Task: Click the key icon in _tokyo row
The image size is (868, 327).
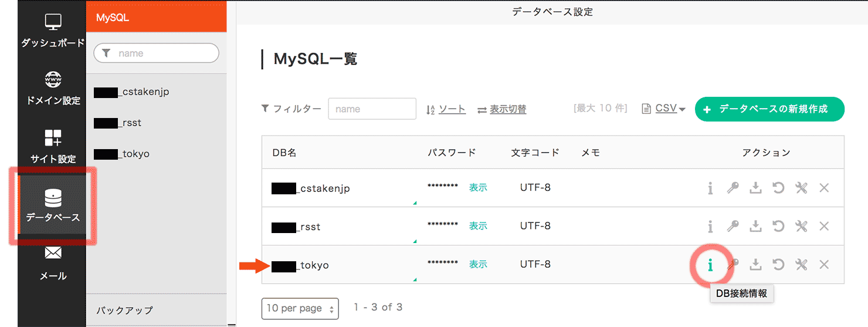Action: point(733,265)
